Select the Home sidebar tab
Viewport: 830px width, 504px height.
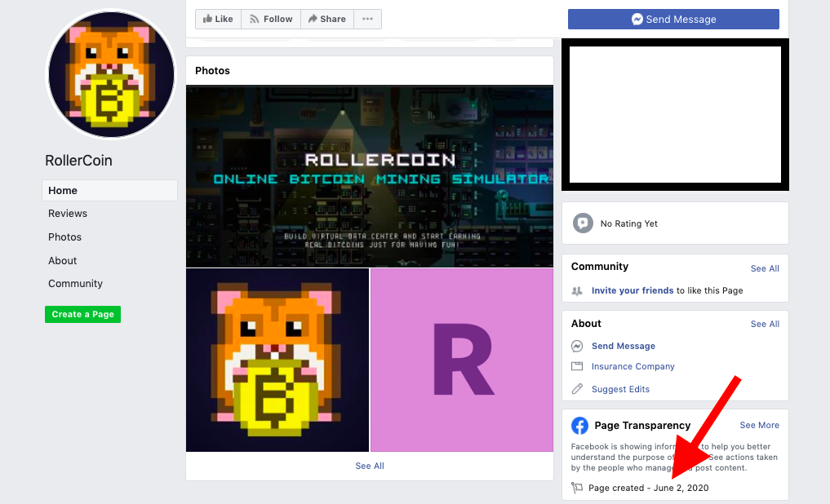click(x=109, y=190)
